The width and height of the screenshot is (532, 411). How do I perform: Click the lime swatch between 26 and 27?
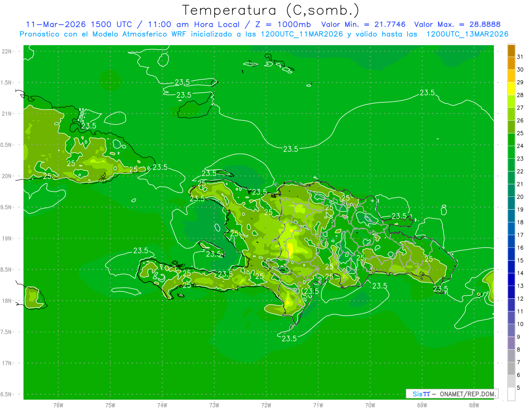click(511, 114)
